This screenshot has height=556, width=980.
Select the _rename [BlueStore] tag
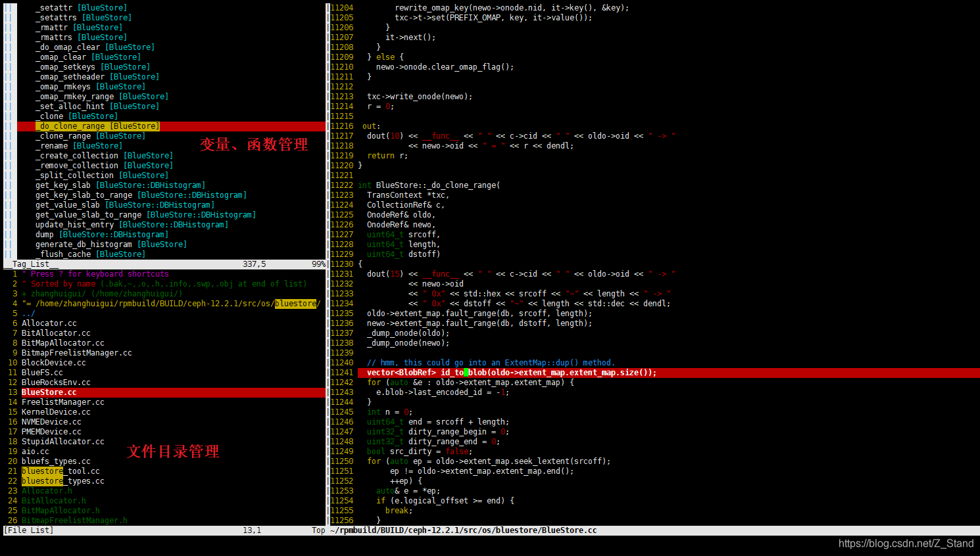click(79, 146)
